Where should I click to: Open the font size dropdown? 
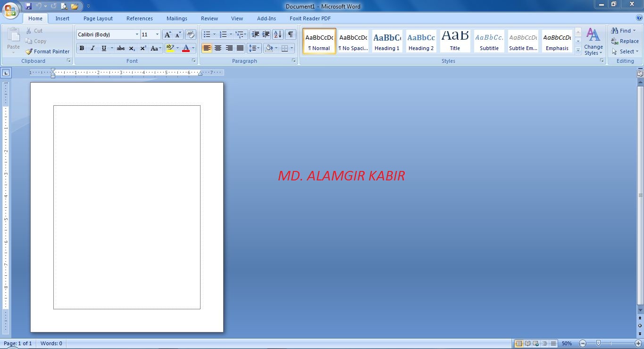(158, 34)
